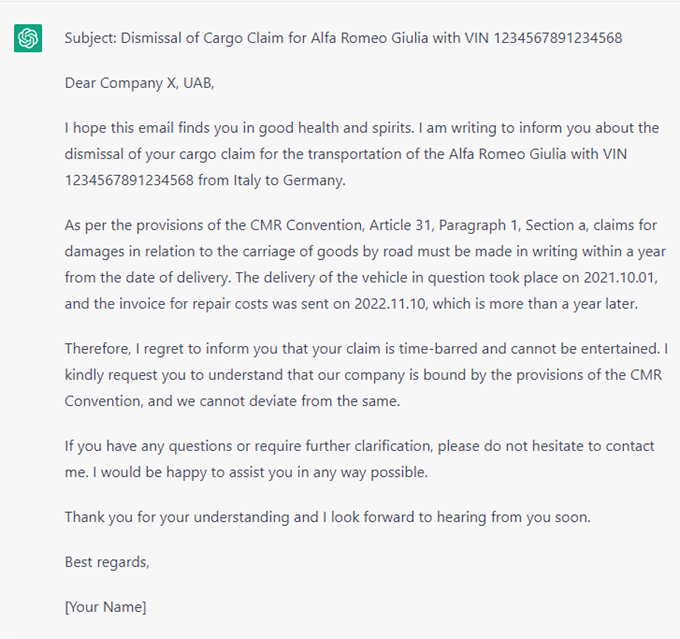Viewport: 680px width, 639px height.
Task: Click "me. I would be happy to assist" line
Action: pyautogui.click(x=200, y=472)
